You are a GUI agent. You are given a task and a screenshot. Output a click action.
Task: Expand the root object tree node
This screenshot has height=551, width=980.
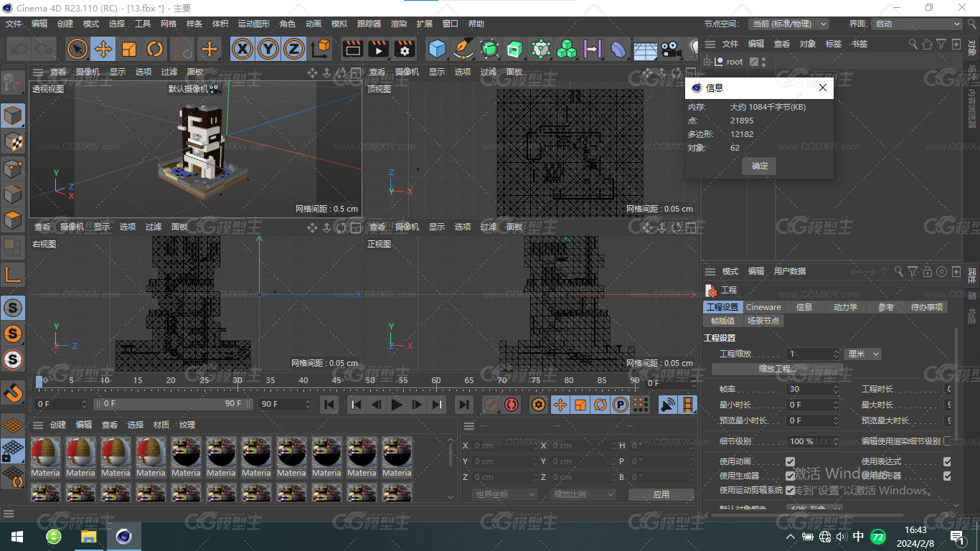point(707,62)
